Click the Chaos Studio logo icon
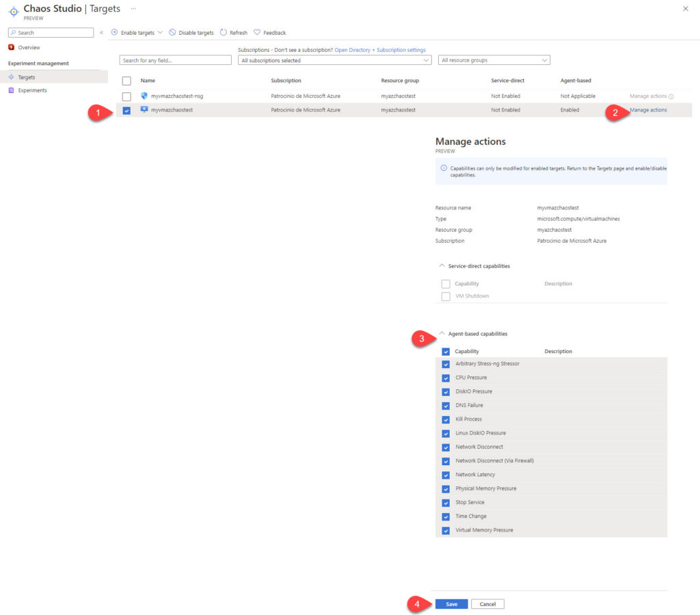This screenshot has width=700, height=615. point(14,11)
